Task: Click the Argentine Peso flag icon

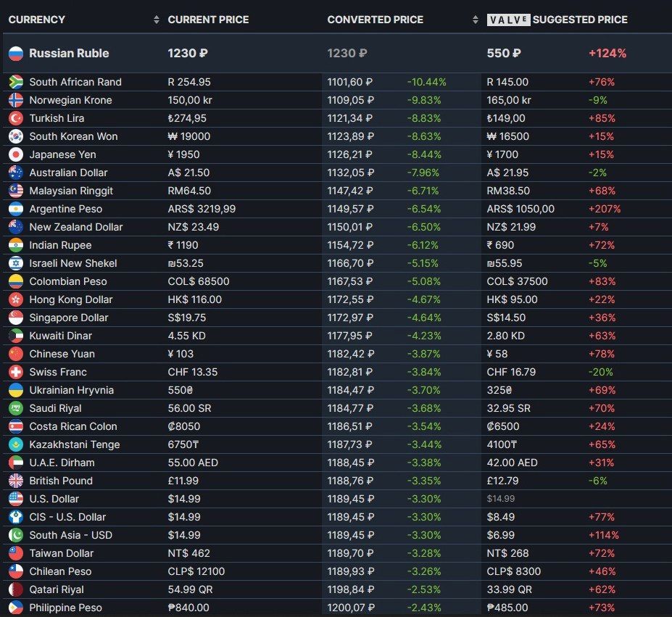Action: pos(16,209)
